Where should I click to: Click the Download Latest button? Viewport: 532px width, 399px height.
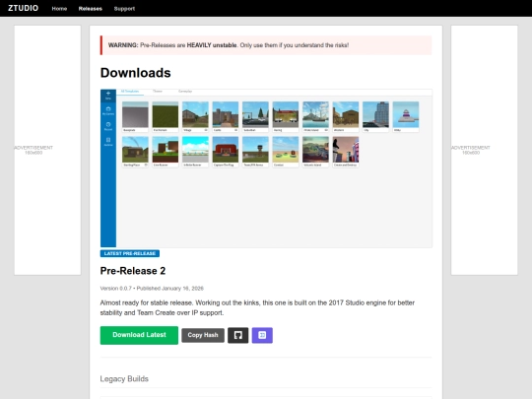tap(139, 335)
